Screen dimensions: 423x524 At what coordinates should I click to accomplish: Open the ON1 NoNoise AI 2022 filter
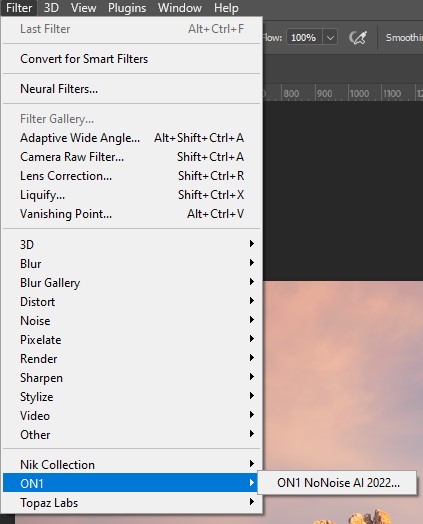[337, 483]
